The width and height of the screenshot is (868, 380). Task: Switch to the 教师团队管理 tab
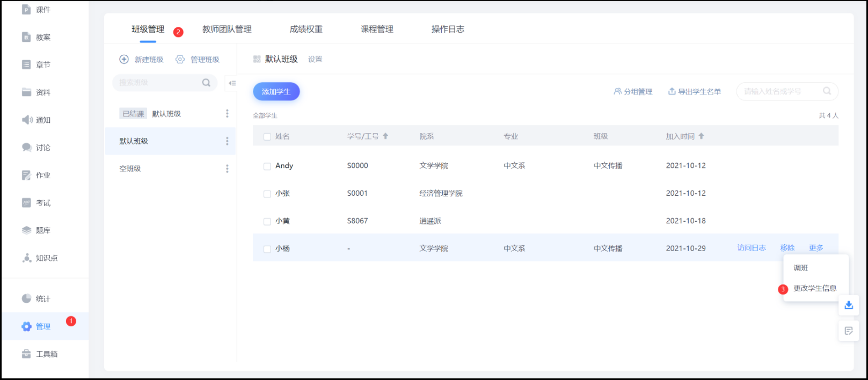(x=227, y=30)
